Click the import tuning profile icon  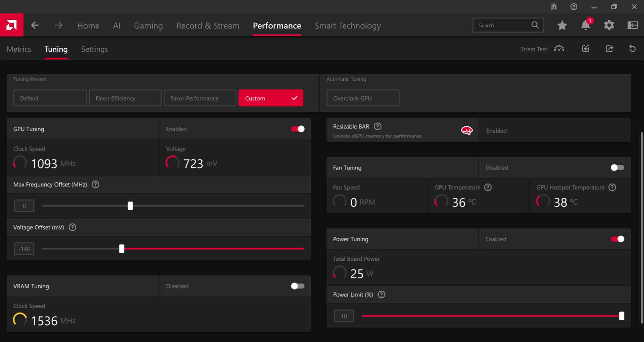(x=586, y=49)
